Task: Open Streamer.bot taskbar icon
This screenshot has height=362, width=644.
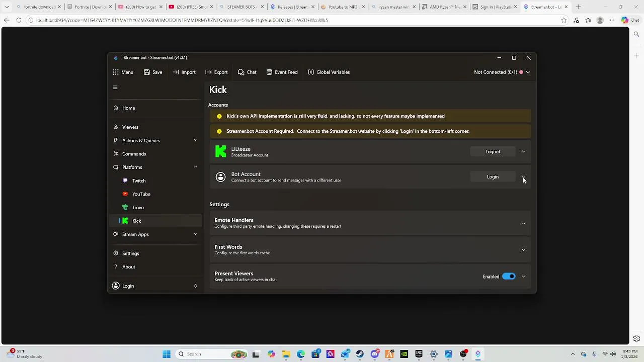Action: click(478, 354)
